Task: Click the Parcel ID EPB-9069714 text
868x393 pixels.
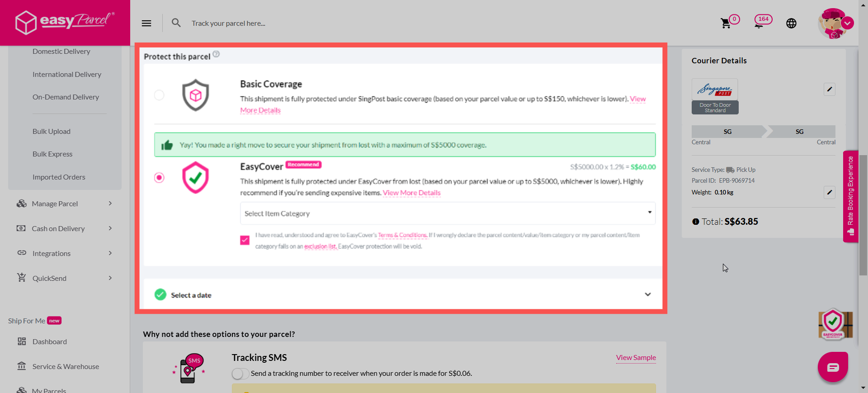Action: click(x=723, y=180)
